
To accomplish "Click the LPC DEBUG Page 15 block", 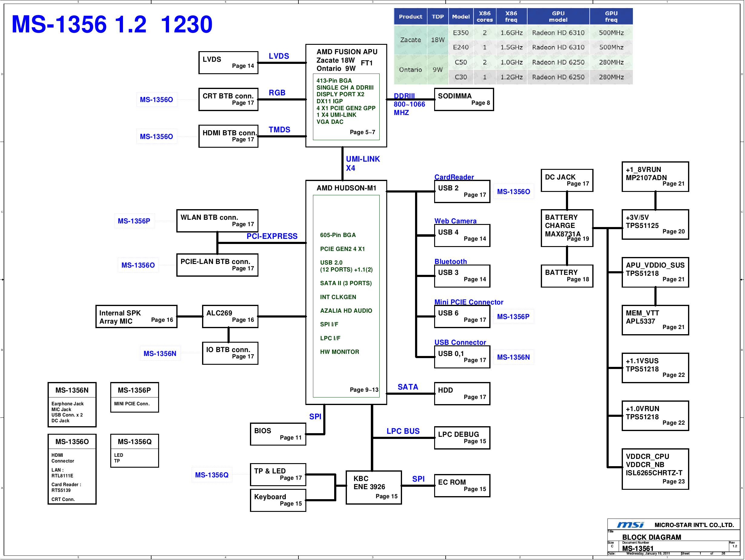I will click(462, 437).
